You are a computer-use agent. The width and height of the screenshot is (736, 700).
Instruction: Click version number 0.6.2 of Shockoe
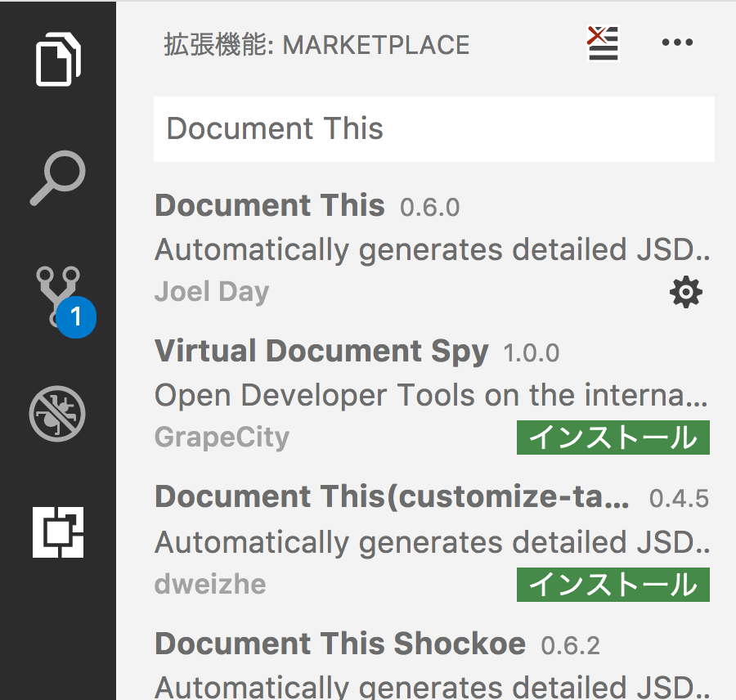pyautogui.click(x=570, y=645)
